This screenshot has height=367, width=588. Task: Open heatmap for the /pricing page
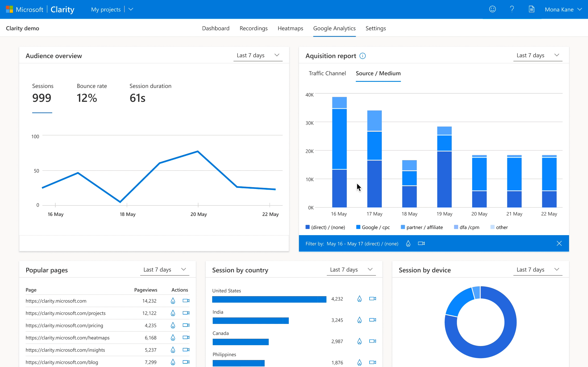point(173,325)
